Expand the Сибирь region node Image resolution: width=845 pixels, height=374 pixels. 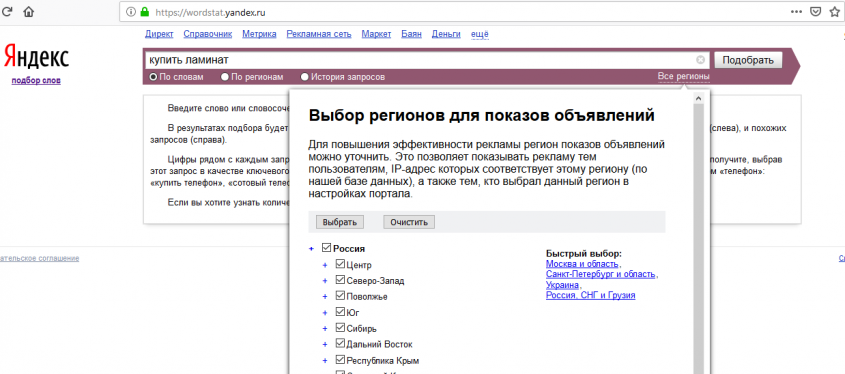(x=325, y=328)
